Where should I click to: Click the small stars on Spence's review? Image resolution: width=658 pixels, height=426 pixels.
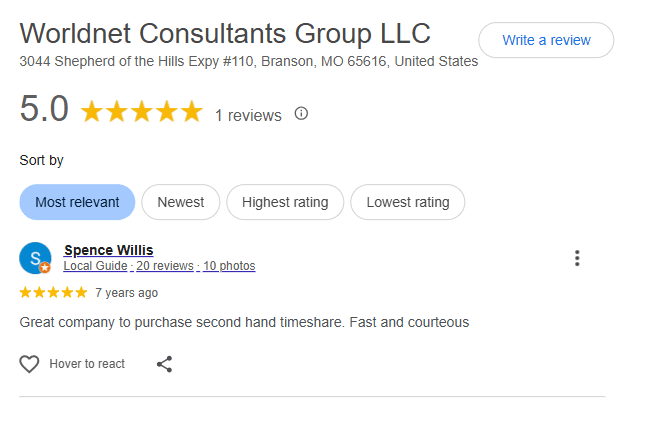click(53, 293)
